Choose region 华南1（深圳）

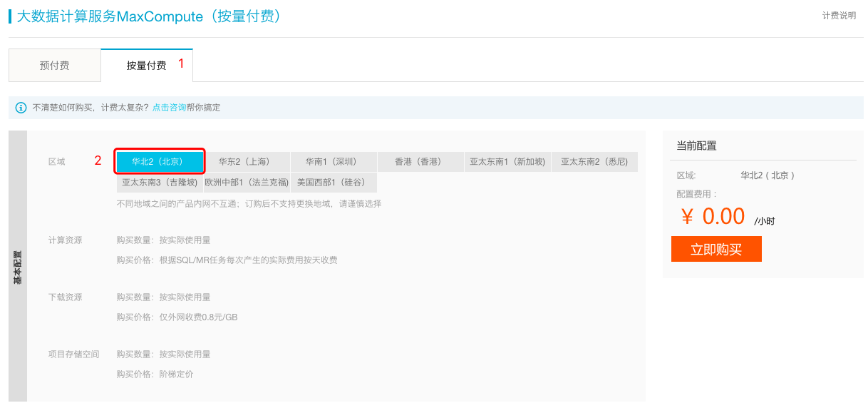pos(334,162)
